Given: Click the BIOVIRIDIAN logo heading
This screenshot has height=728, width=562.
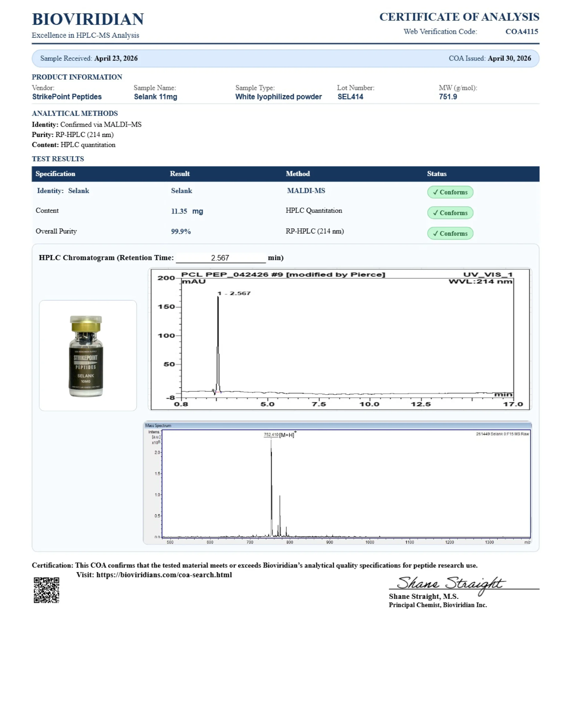Looking at the screenshot, I should (x=88, y=19).
